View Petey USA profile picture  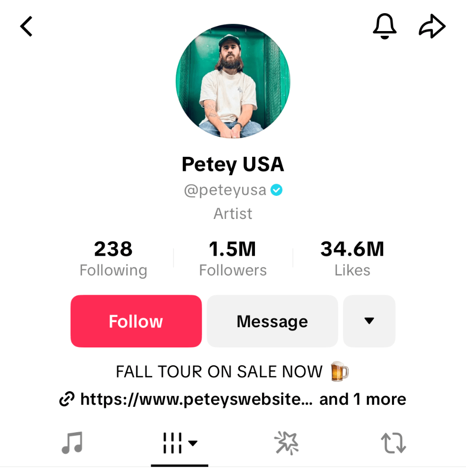[x=233, y=81]
